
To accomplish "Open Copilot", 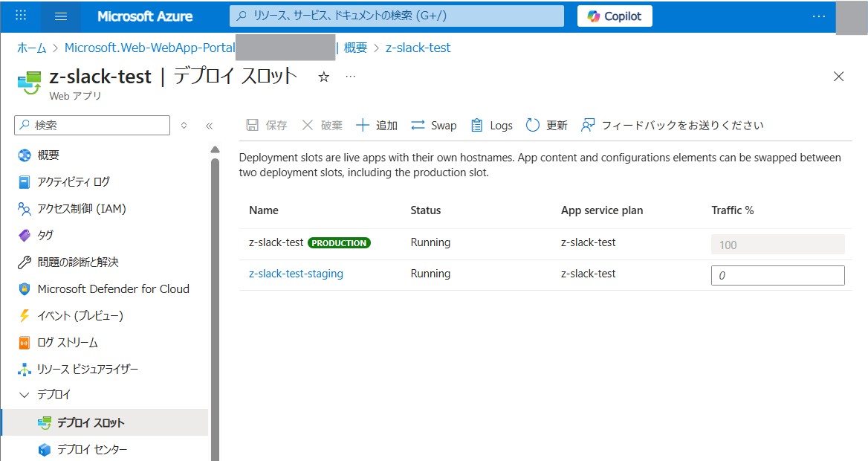I will coord(615,16).
